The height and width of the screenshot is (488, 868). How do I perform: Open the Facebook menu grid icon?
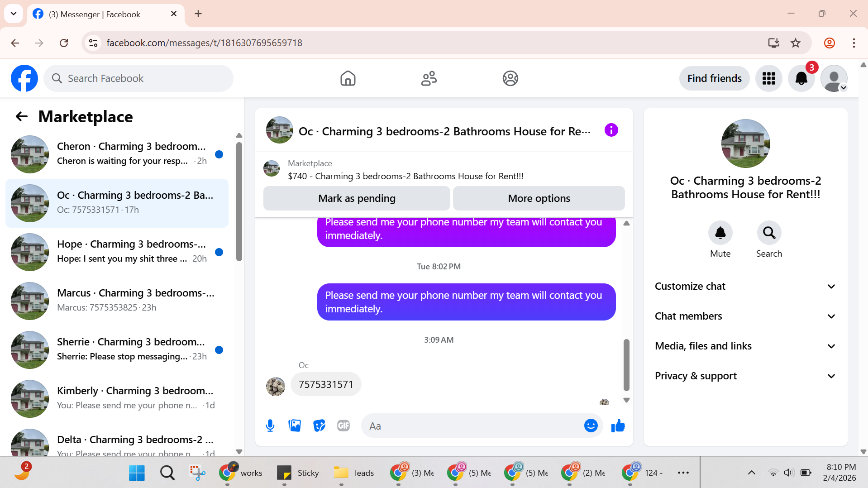tap(768, 78)
